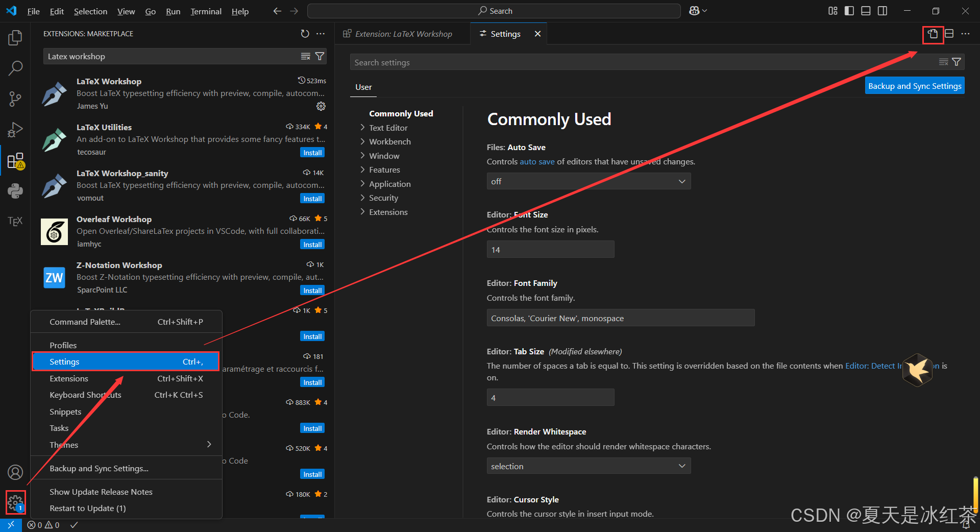
Task: Customize layout icon in title bar
Action: 832,11
